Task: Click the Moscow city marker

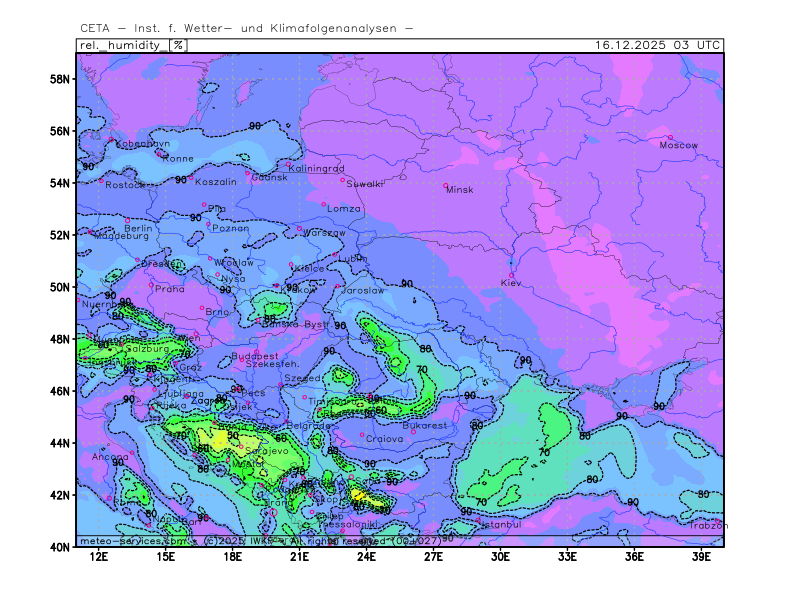Action: pyautogui.click(x=670, y=137)
